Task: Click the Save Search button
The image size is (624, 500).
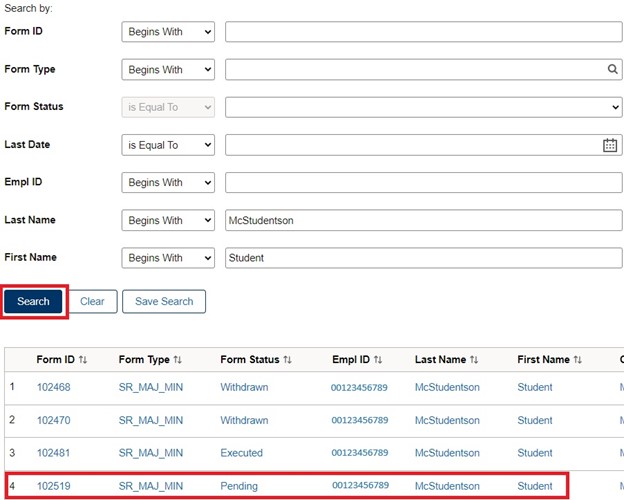Action: [164, 301]
